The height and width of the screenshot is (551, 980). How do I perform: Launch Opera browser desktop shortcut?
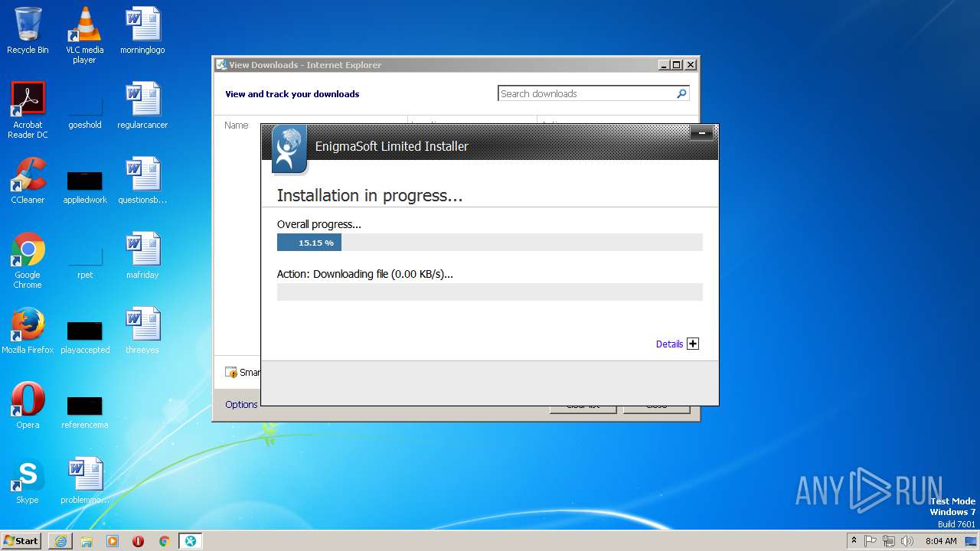pos(28,406)
